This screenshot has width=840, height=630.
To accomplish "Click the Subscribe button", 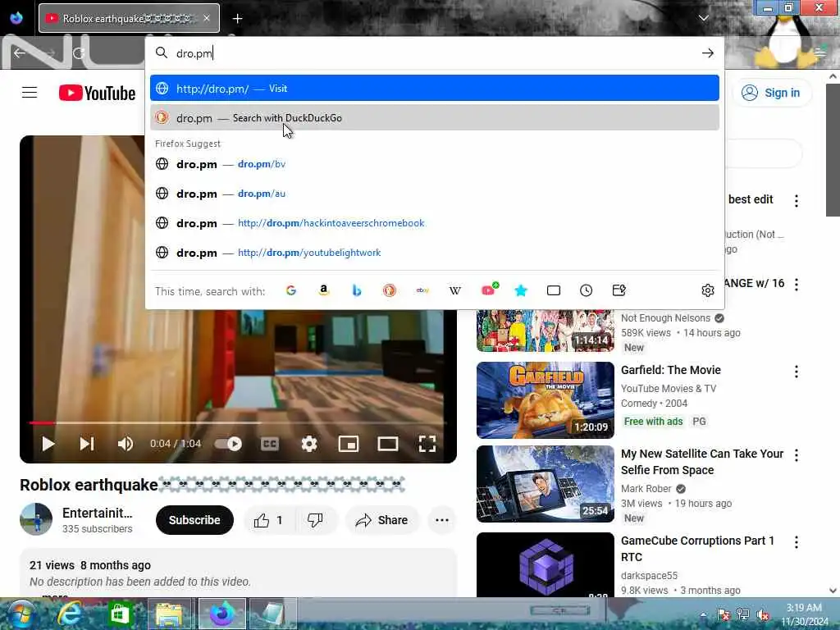I will 194,520.
